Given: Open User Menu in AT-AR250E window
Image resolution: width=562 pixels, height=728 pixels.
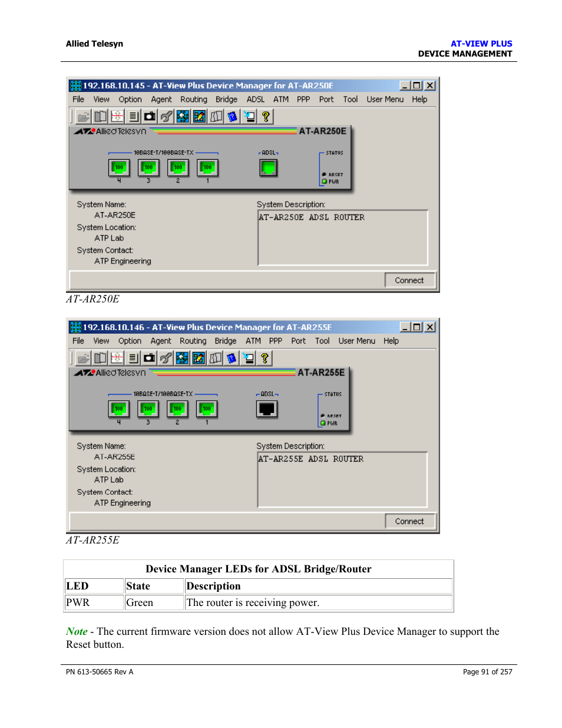Looking at the screenshot, I should click(385, 100).
